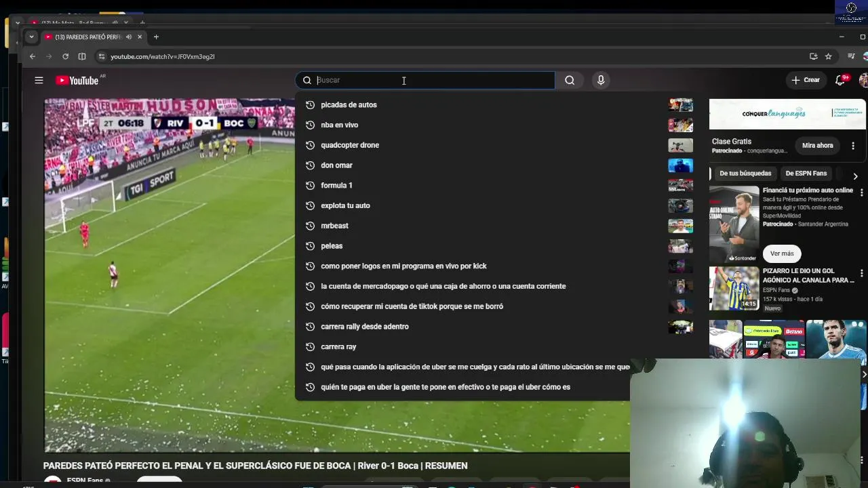The image size is (868, 488).
Task: Open the notifications bell
Action: point(840,80)
